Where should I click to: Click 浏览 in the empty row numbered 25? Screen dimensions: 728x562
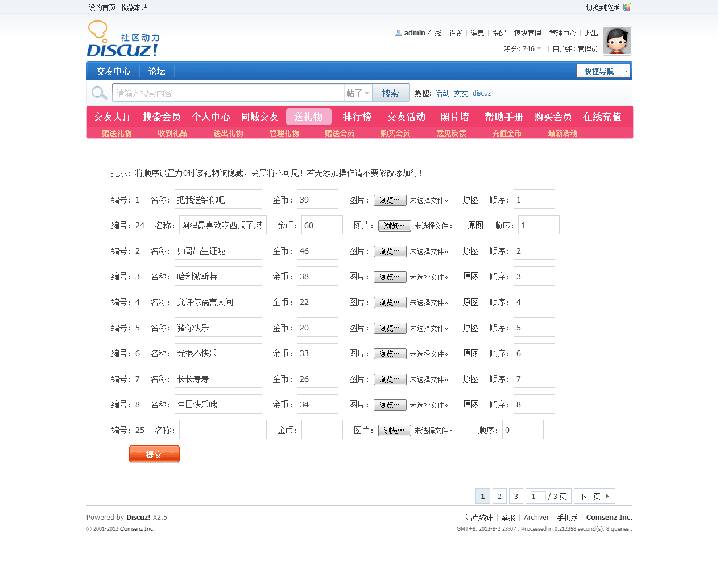[x=394, y=431]
